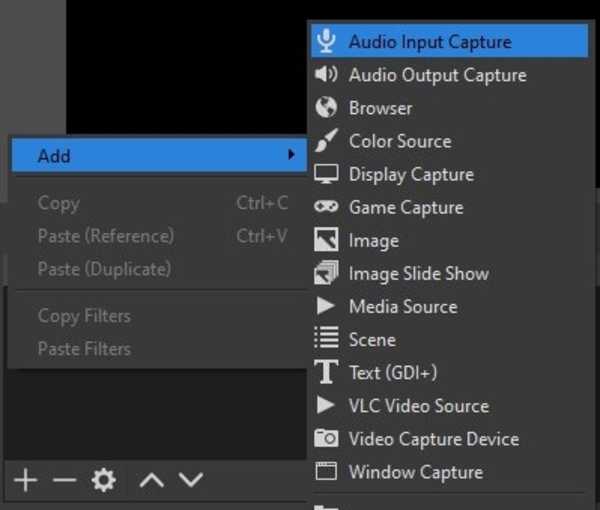Expand the Add submenu arrow

[x=292, y=155]
